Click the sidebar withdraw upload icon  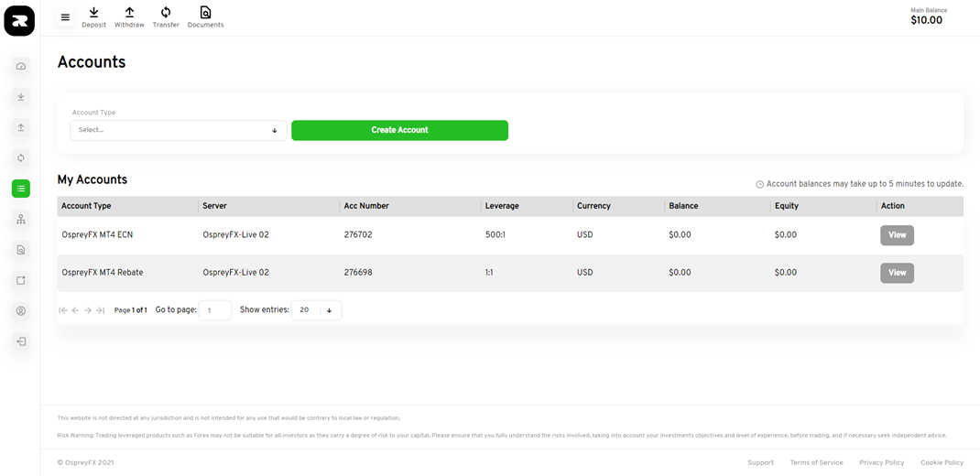(21, 127)
